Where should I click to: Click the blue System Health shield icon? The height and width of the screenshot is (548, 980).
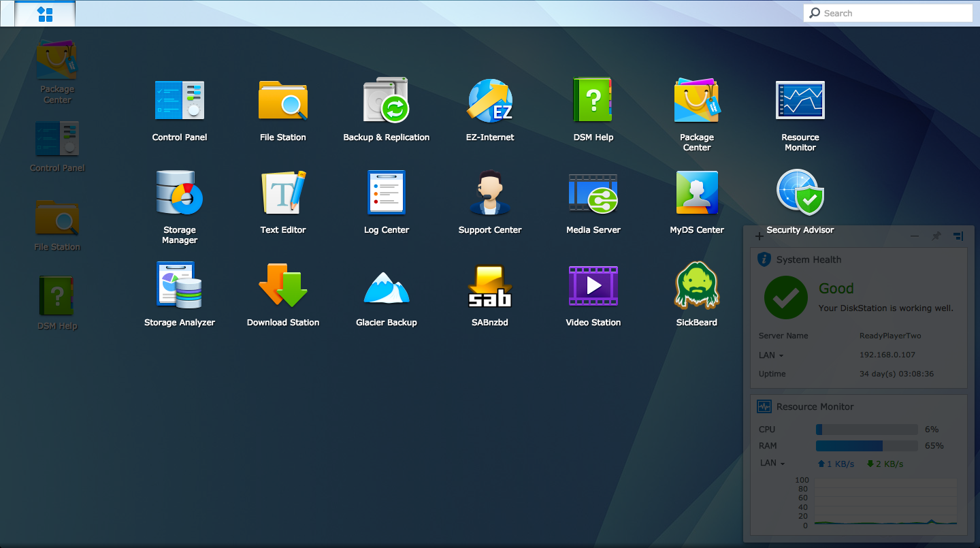(x=764, y=259)
